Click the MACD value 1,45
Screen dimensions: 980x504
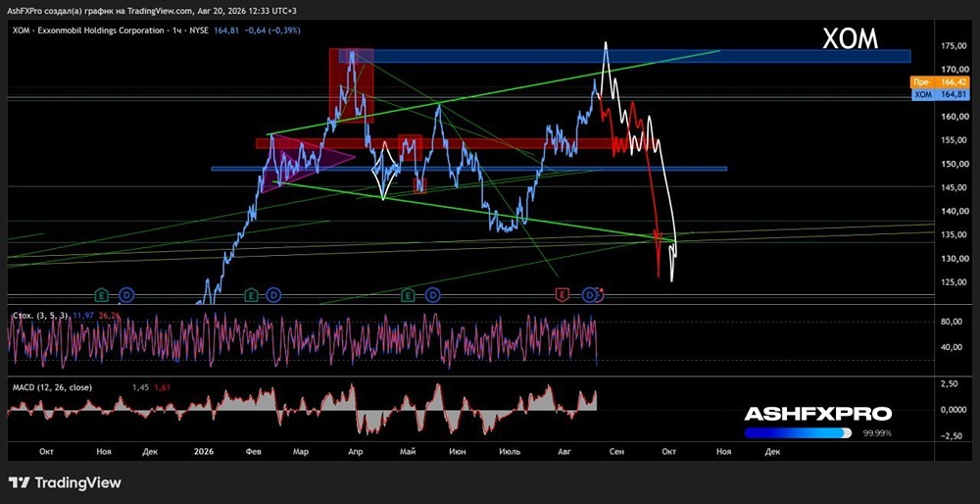point(139,387)
